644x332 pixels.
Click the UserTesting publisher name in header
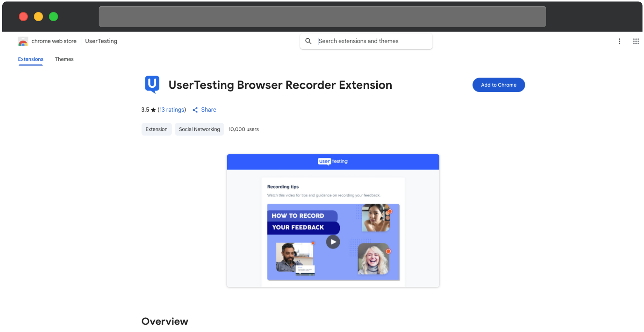[x=101, y=41]
